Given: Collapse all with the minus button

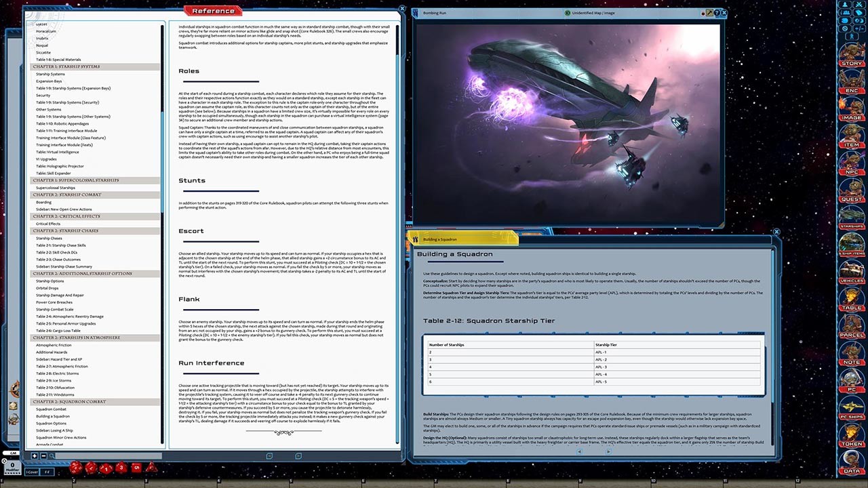Looking at the screenshot, I should point(43,456).
